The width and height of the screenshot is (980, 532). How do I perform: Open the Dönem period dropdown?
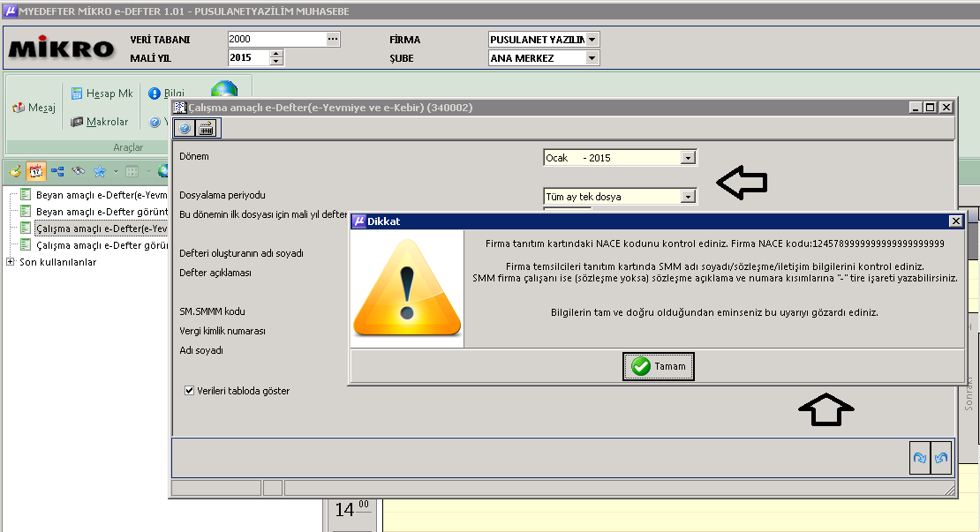click(x=688, y=158)
